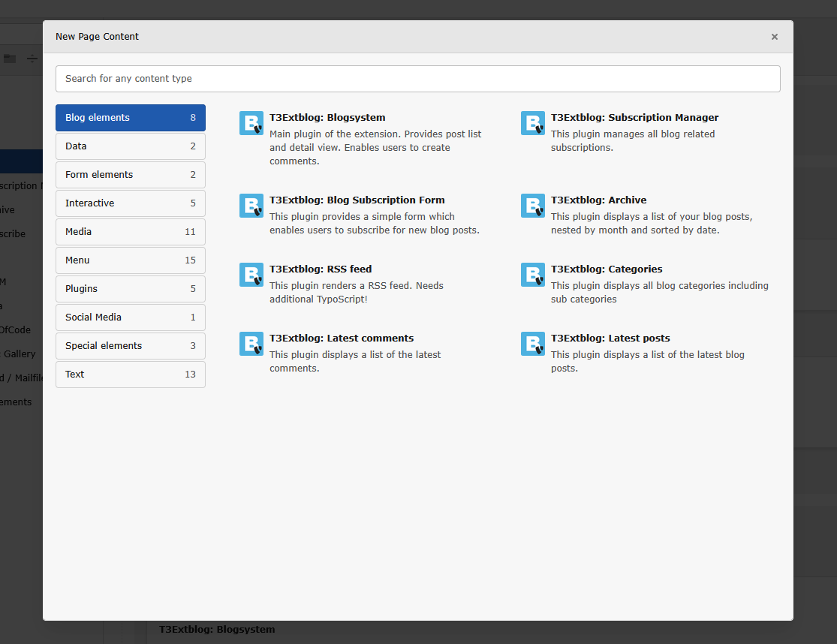Click the T3Extblog: Subscription Manager icon

(532, 122)
